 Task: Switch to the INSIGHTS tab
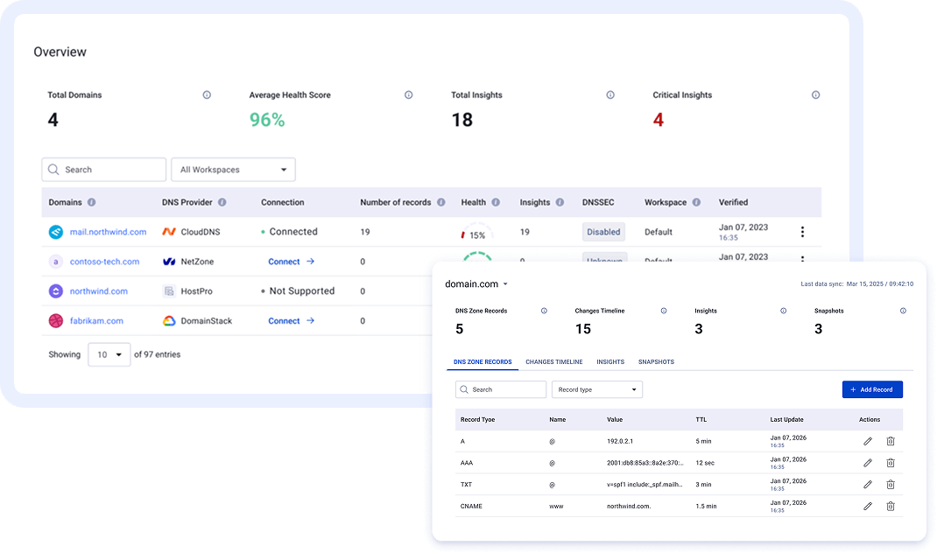tap(610, 362)
